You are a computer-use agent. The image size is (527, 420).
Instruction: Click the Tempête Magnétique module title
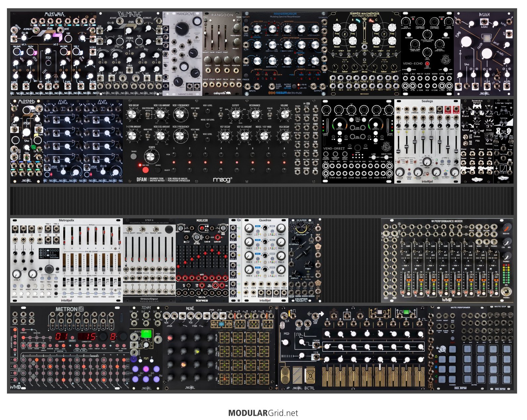[364, 14]
